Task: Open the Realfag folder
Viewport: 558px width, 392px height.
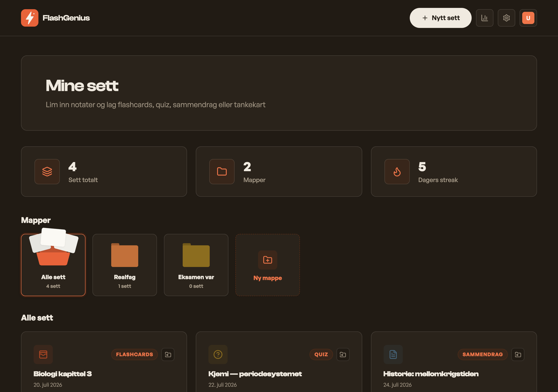Action: 125,265
